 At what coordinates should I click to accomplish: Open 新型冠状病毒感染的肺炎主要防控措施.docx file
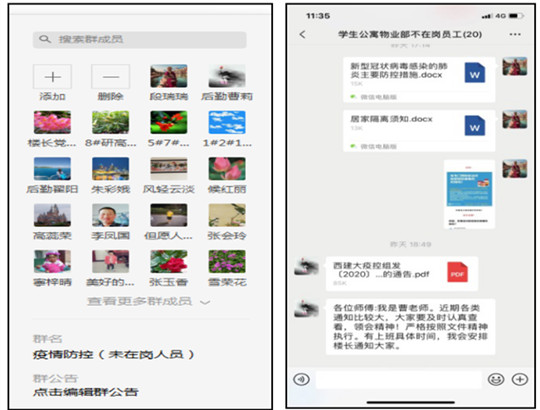(419, 80)
